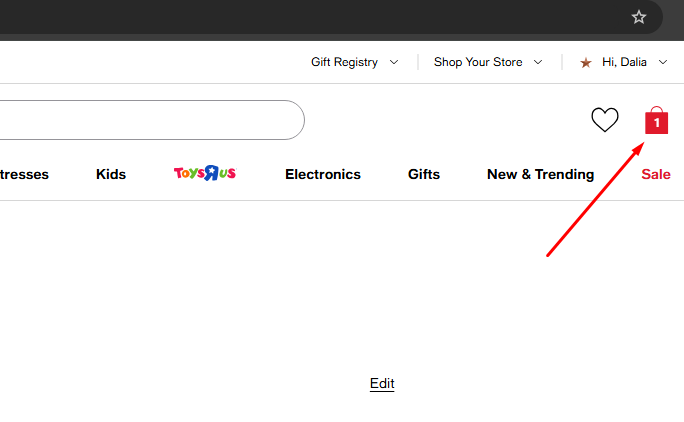The width and height of the screenshot is (684, 422).
Task: Bookmark this page with the star icon
Action: tap(639, 17)
